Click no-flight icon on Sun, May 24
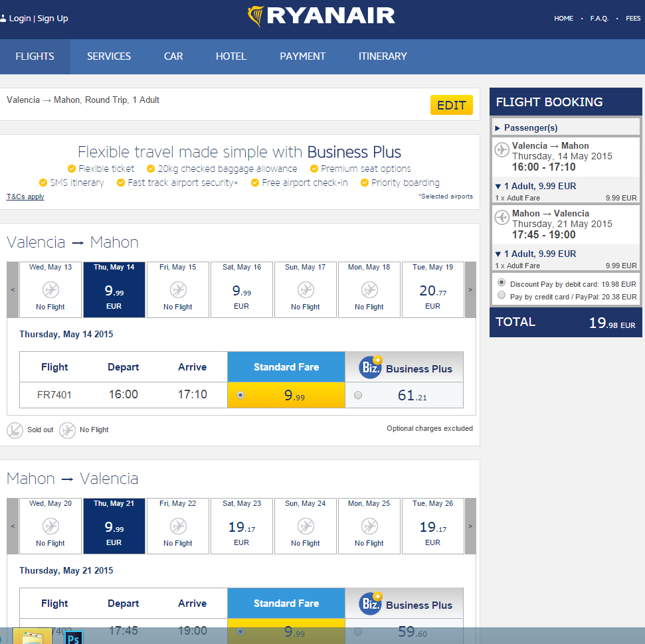The image size is (645, 644). coord(306,526)
